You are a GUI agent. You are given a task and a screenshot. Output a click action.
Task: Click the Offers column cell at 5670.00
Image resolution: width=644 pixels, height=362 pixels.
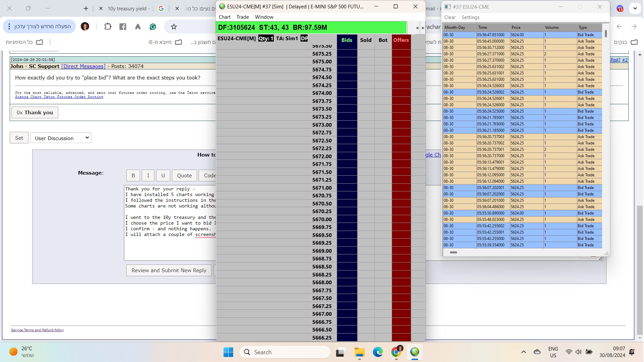(x=401, y=219)
